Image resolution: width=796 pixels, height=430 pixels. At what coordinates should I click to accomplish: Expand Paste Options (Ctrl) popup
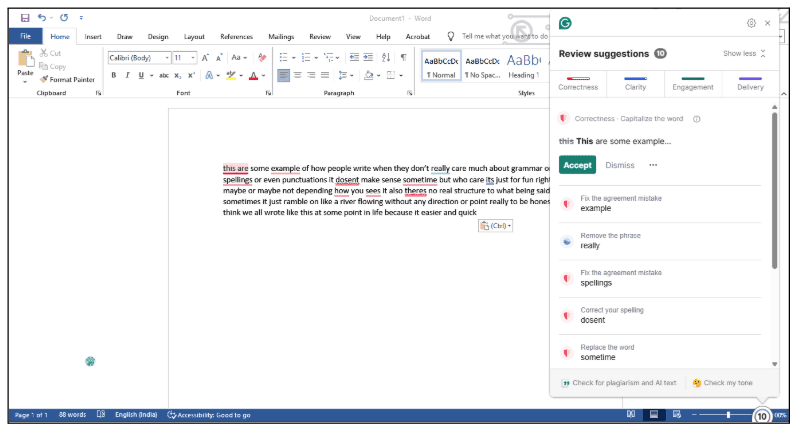(x=495, y=226)
